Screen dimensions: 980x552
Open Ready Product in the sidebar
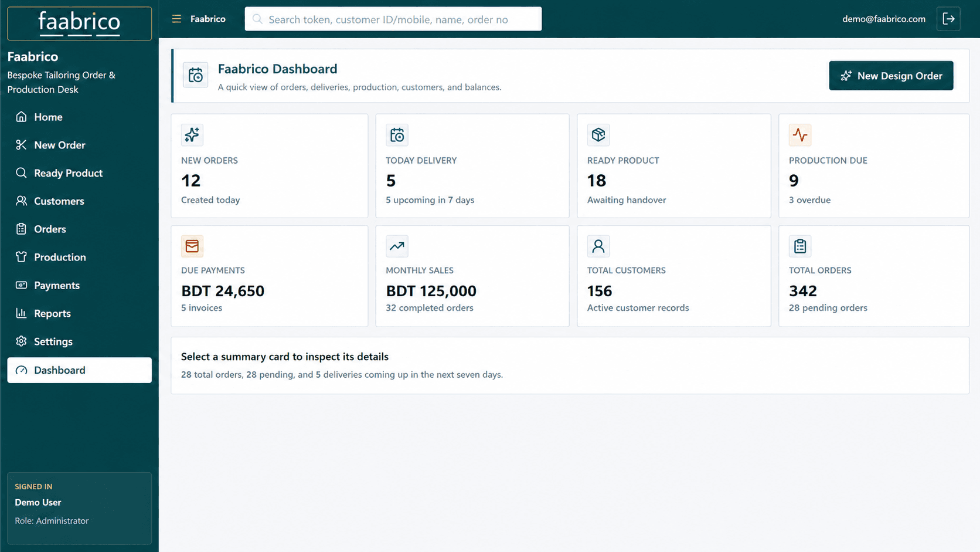pos(79,173)
